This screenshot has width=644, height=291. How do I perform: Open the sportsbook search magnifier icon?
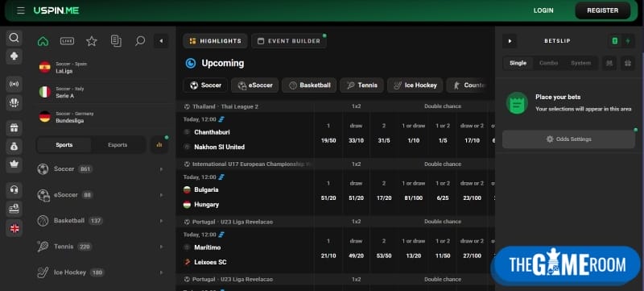tap(140, 40)
